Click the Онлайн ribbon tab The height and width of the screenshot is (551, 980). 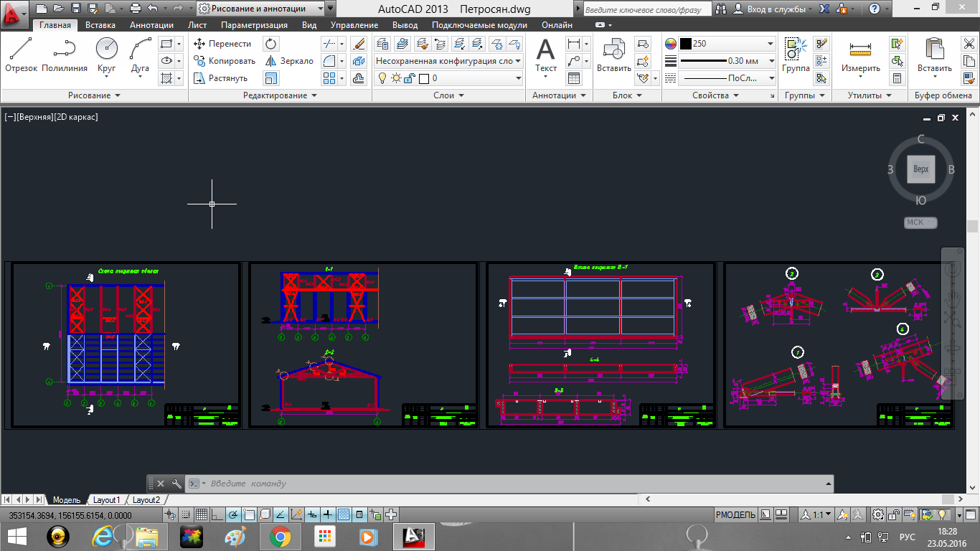pyautogui.click(x=557, y=25)
